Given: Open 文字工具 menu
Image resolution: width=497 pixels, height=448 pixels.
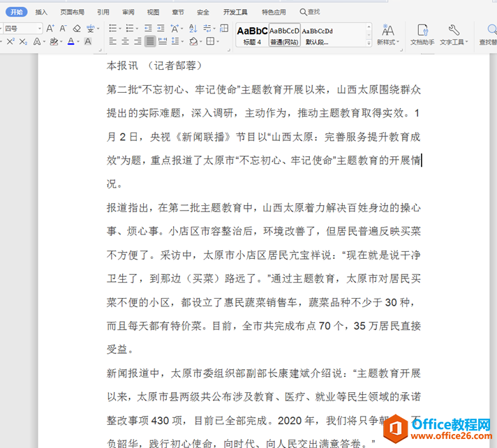Looking at the screenshot, I should [454, 34].
